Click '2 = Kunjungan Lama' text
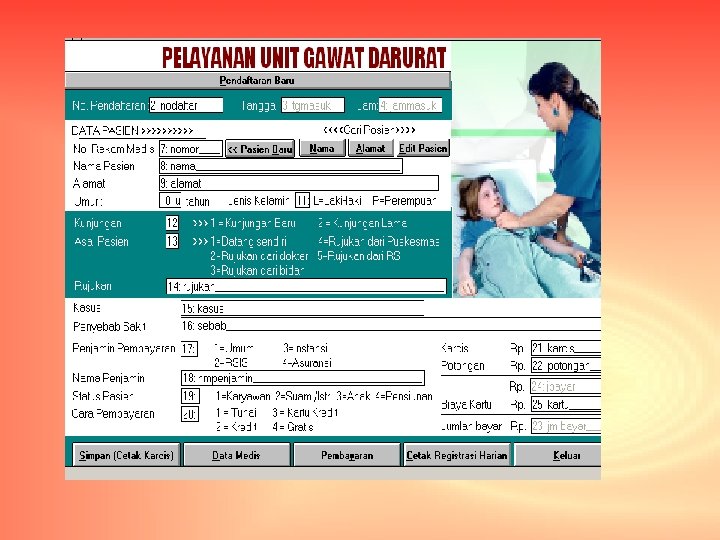 tap(362, 223)
